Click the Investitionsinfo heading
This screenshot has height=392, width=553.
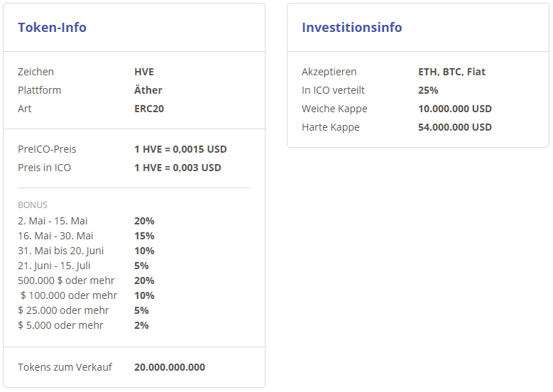pos(351,28)
